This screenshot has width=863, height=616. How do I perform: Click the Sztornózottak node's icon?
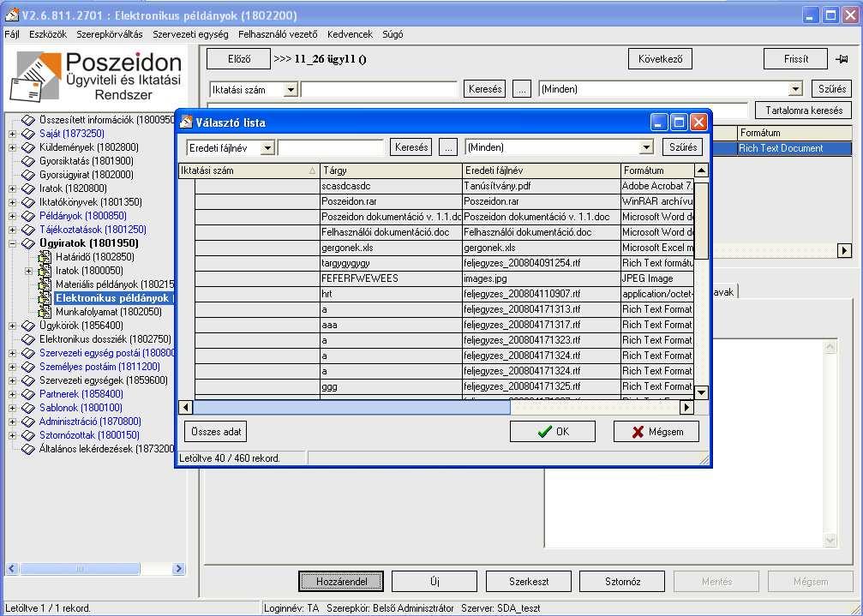point(28,435)
